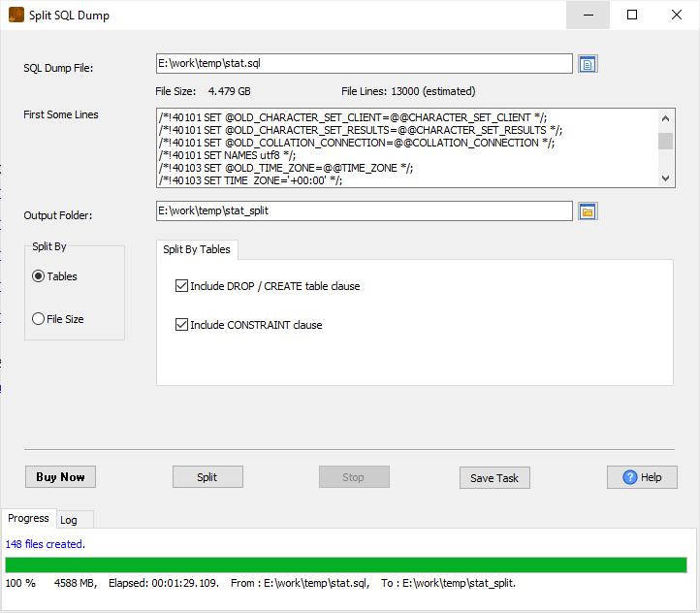Open the Progress tab
The image size is (700, 613).
(x=28, y=518)
